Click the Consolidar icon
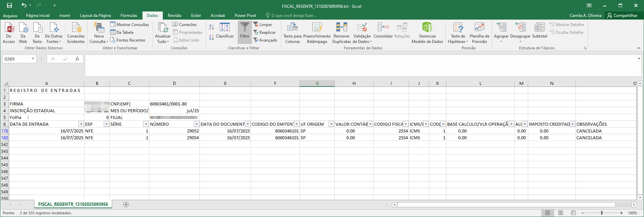Viewport: 644px width, 217px height. click(383, 28)
